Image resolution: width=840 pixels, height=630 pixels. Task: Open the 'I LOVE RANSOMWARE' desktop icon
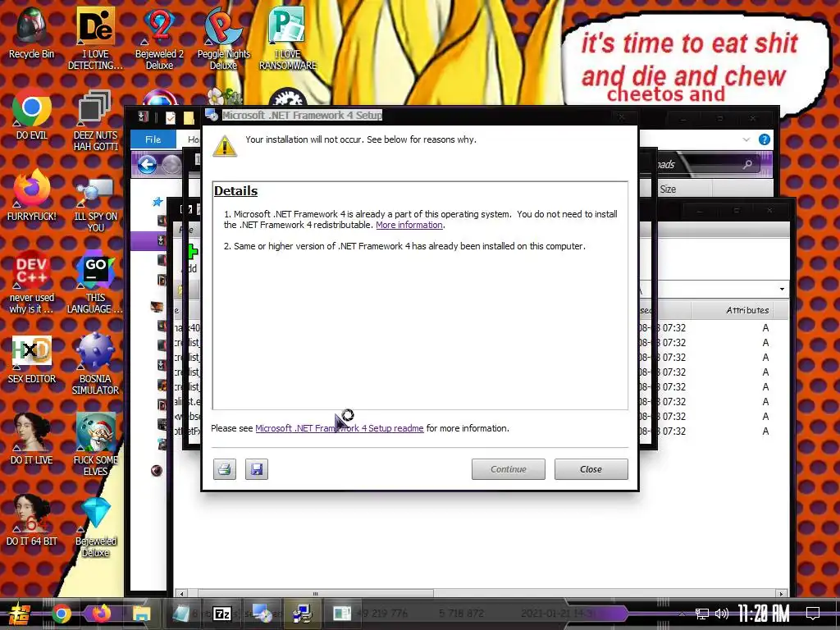(x=288, y=39)
